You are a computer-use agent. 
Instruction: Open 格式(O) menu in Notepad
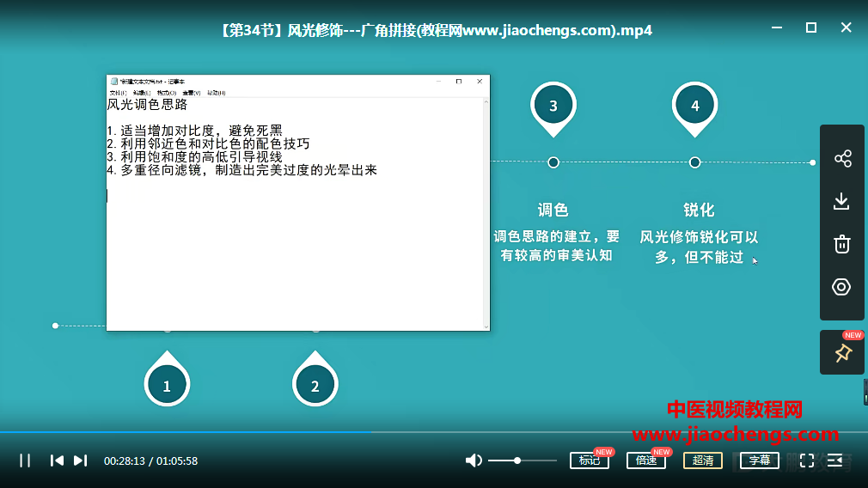167,93
